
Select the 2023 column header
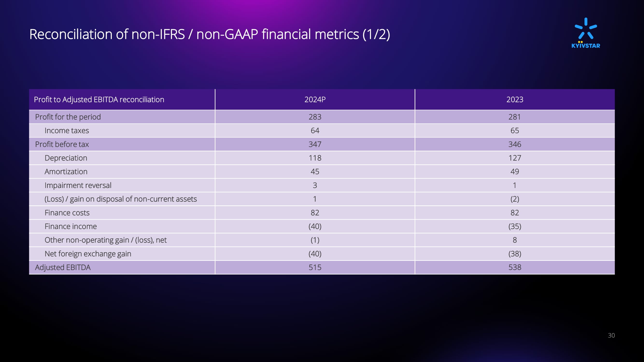515,99
